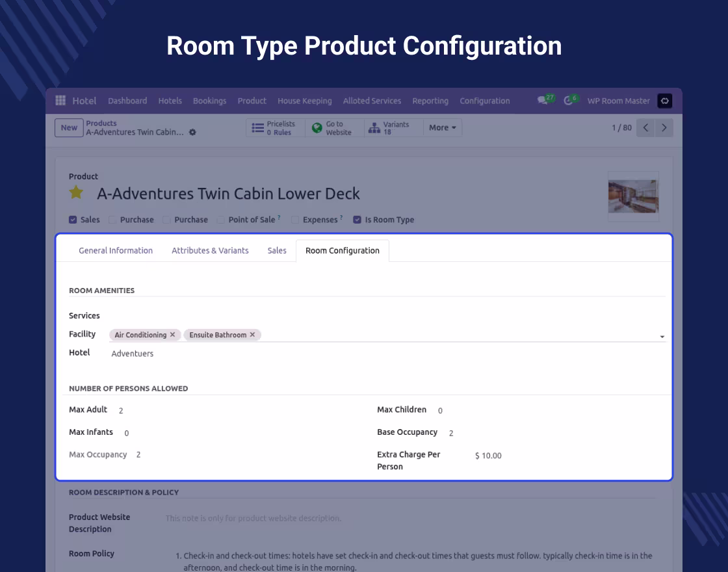The height and width of the screenshot is (572, 728).
Task: Toggle the Point of Sale checkbox
Action: [220, 220]
